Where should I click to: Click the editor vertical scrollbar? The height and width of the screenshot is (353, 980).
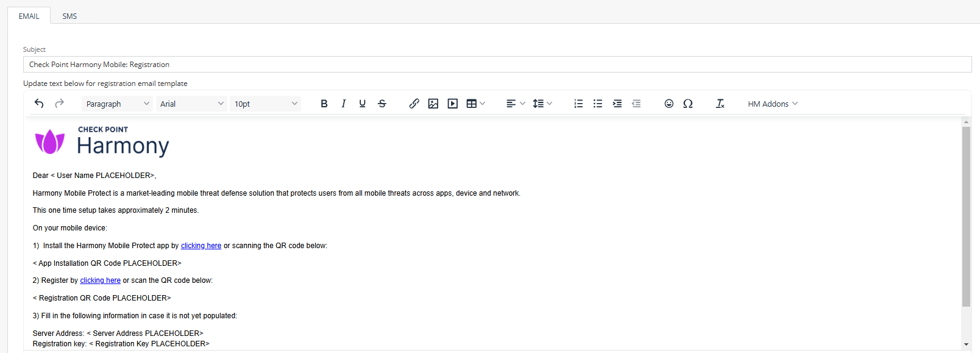[x=966, y=216]
